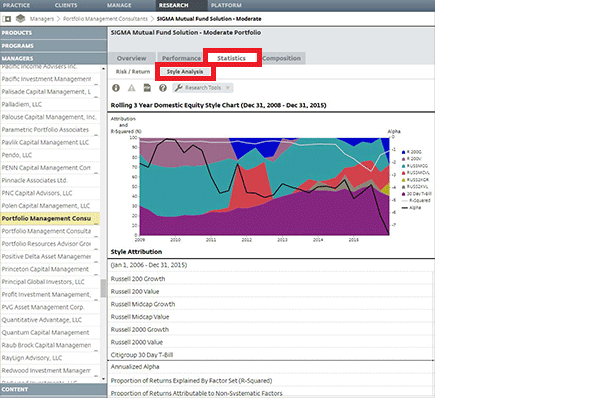The height and width of the screenshot is (402, 590).
Task: Click the manager list scroll-up arrow
Action: coord(103,69)
